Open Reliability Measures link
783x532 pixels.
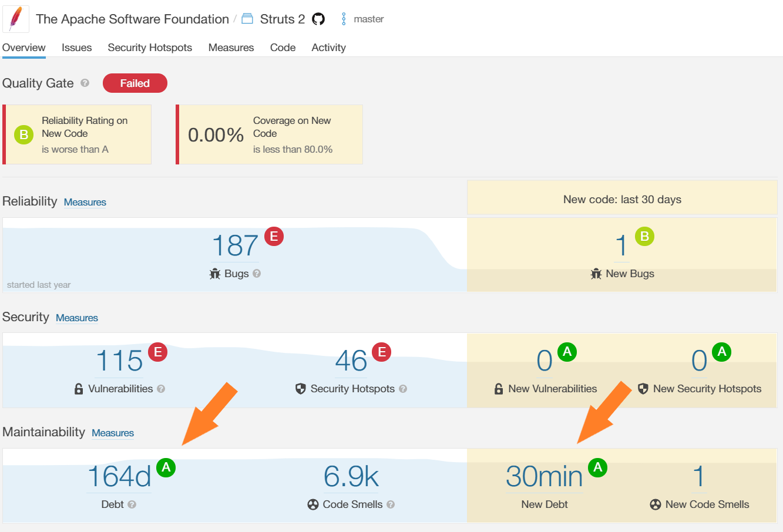tap(85, 202)
